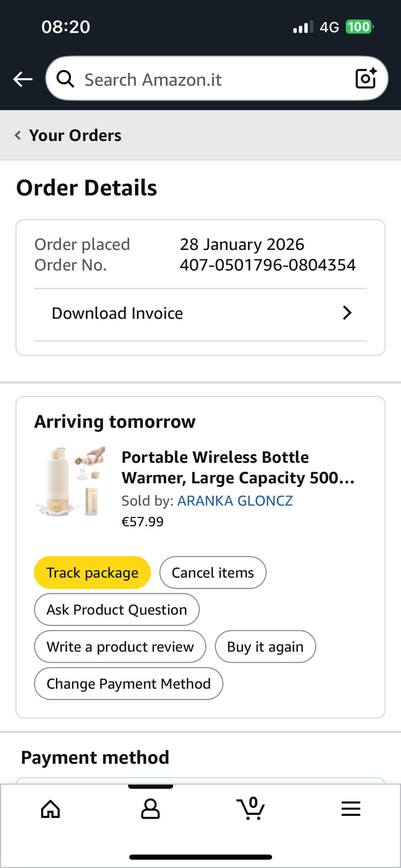Screen dimensions: 401x868
Task: Open the bottle warmer product thumbnail
Action: [x=70, y=481]
